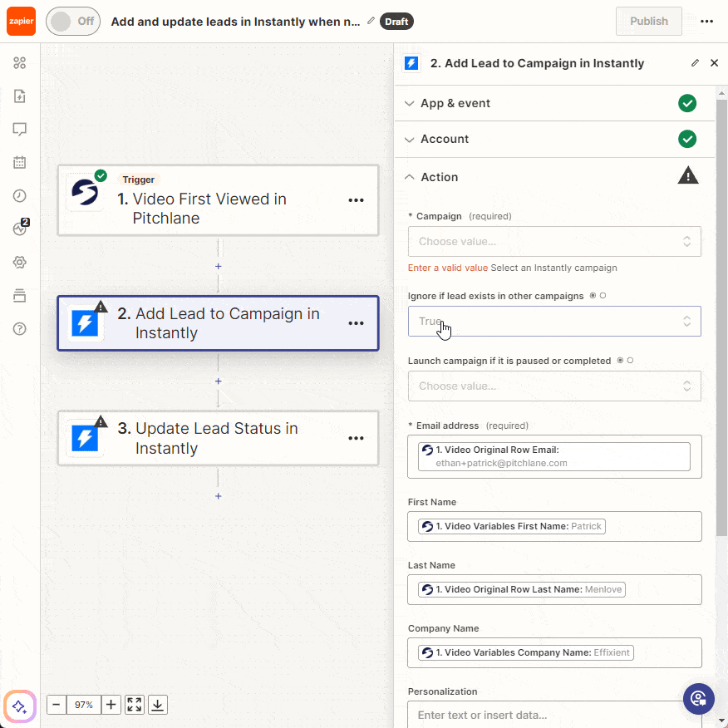Open options menu for Update Lead Status step
Screen dimensions: 728x728
coord(357,438)
